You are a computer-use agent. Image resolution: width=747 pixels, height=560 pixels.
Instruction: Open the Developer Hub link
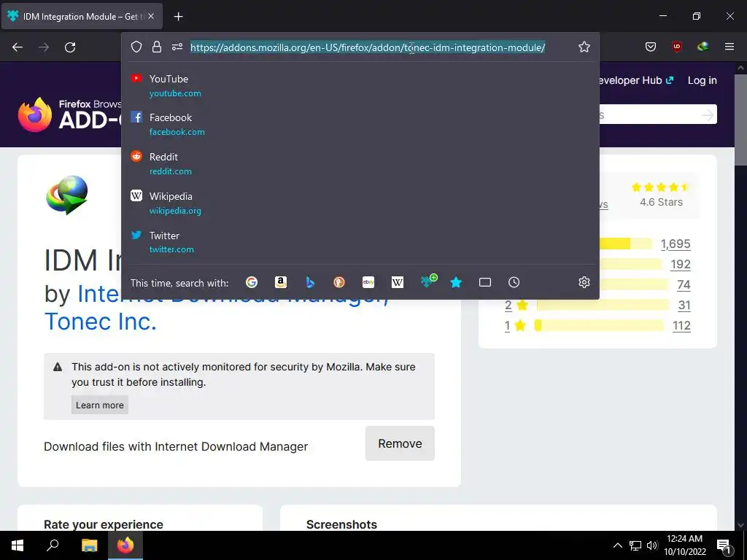(x=635, y=80)
